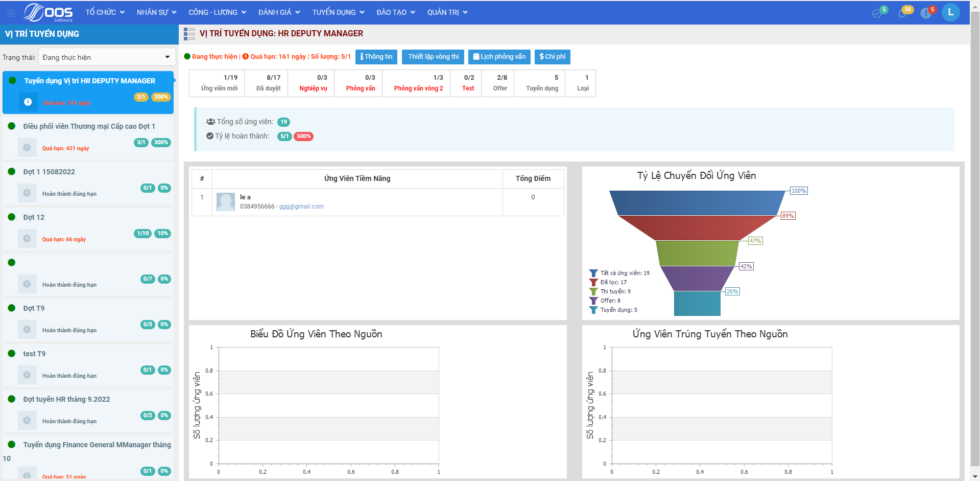Click clock icon in Đợt T9 card
Screen dimensions: 980x481
[x=27, y=330]
